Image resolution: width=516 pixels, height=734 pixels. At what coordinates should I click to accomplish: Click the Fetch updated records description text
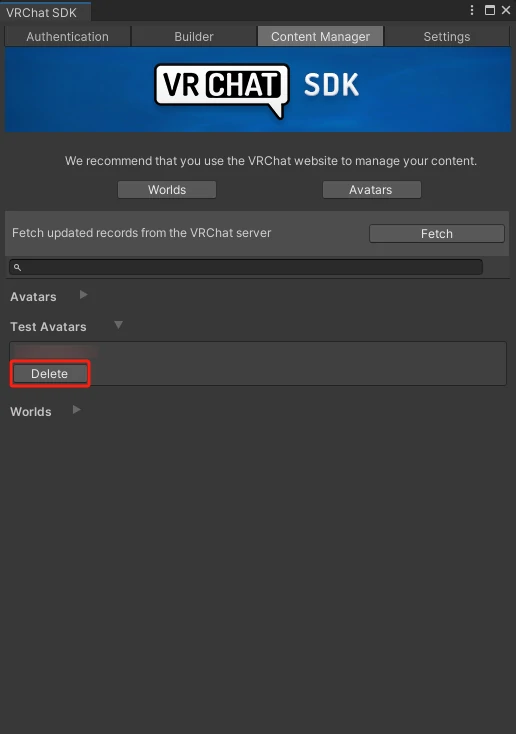[x=141, y=233]
